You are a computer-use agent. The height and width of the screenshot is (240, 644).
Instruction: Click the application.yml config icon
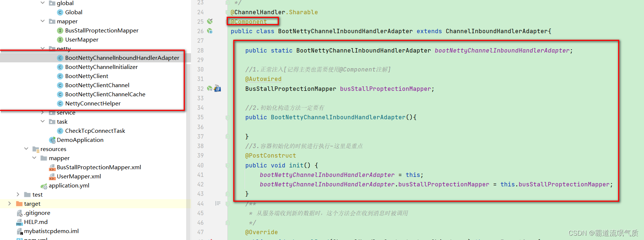tap(44, 186)
